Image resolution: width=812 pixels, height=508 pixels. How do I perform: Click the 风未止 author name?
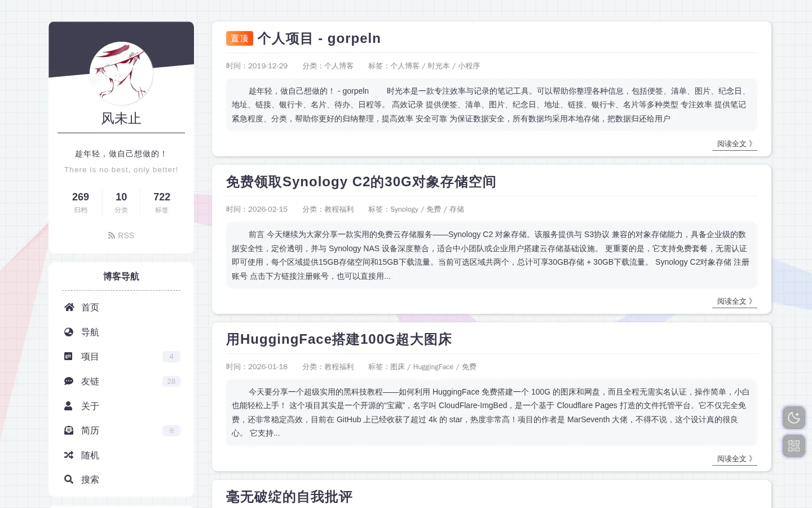121,119
